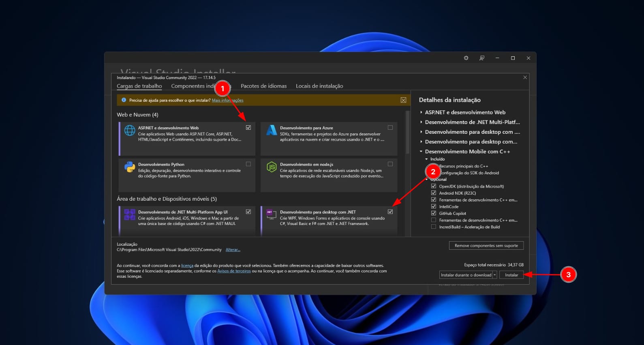This screenshot has width=644, height=345.
Task: Untick the checked Ferramentas de desenvolvimento C++ option
Action: click(434, 200)
